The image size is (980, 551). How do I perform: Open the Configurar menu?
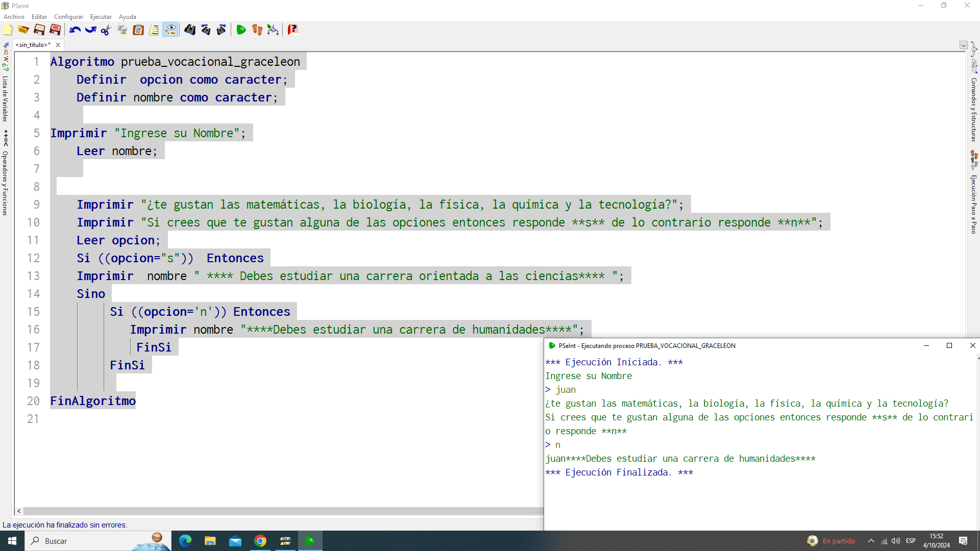pyautogui.click(x=68, y=17)
